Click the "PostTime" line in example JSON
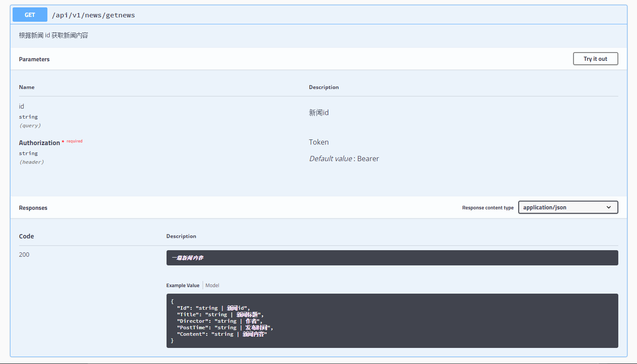The height and width of the screenshot is (364, 637). (225, 328)
